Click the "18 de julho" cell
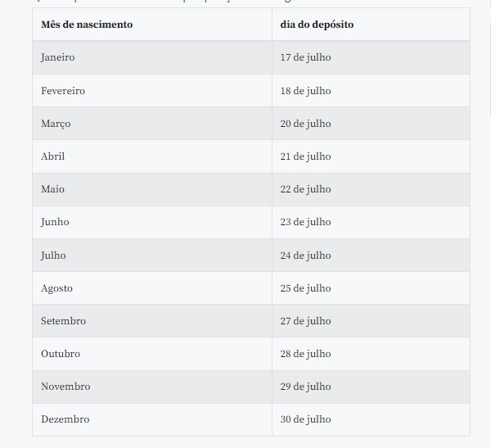The height and width of the screenshot is (448, 491). click(306, 91)
